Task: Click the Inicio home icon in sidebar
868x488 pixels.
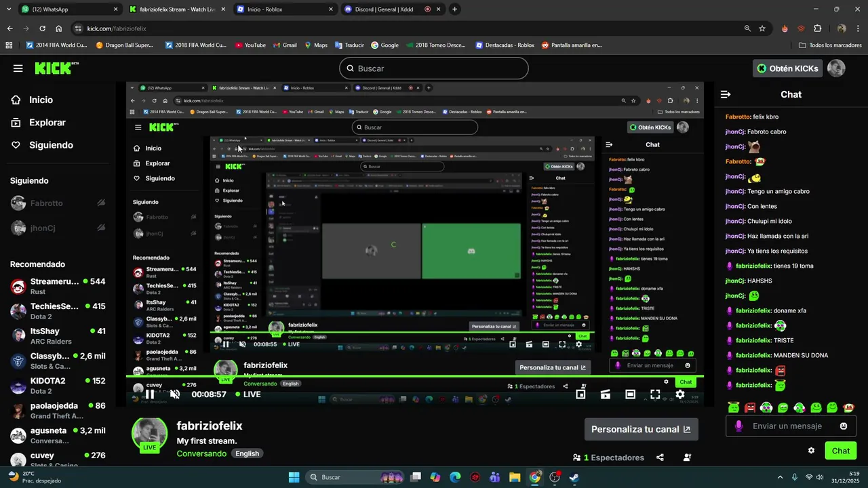Action: click(16, 100)
